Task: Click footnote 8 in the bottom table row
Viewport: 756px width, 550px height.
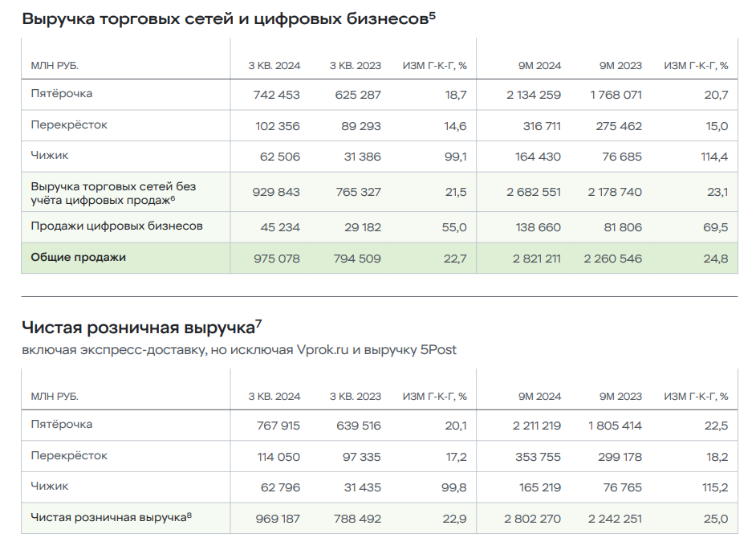Action: 189,515
